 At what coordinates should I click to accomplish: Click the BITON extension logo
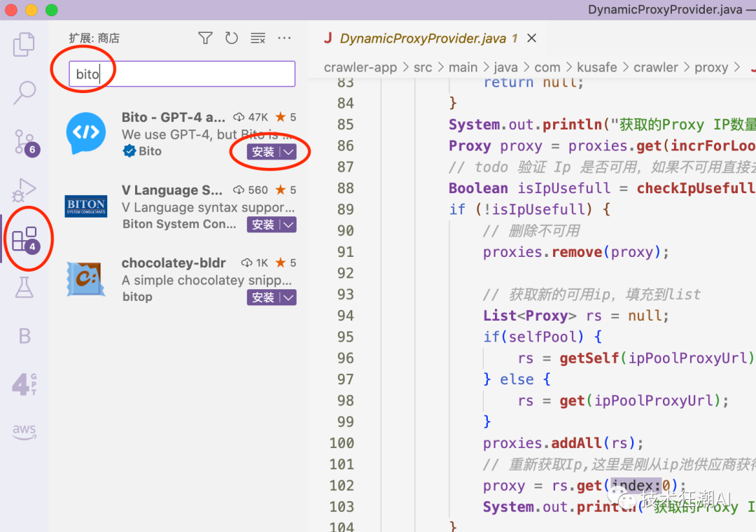[86, 206]
